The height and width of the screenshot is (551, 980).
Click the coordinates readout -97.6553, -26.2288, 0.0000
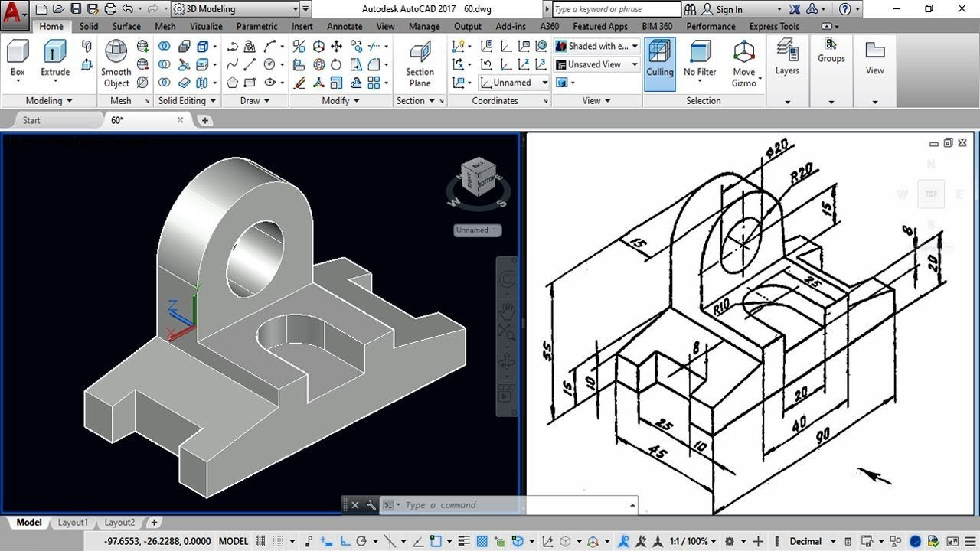tap(158, 541)
